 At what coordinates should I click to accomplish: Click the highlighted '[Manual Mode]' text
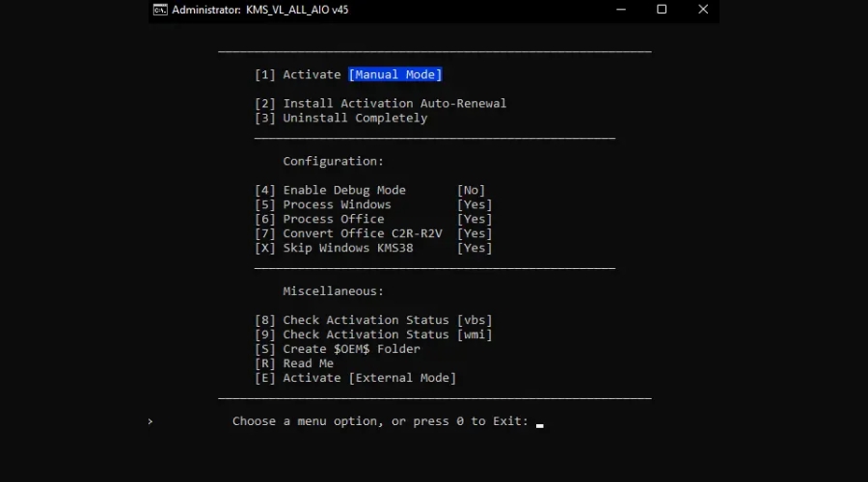[x=395, y=74]
